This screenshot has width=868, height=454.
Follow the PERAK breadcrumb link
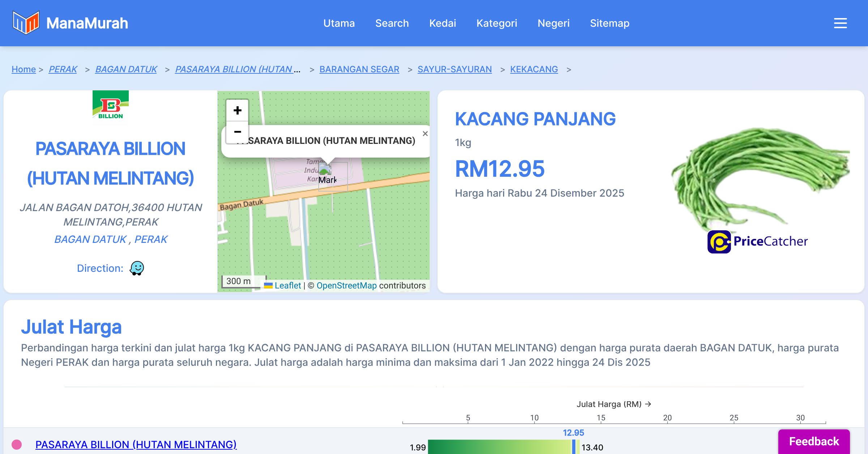(63, 69)
